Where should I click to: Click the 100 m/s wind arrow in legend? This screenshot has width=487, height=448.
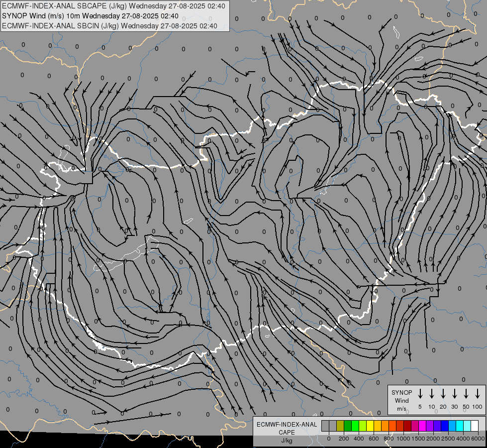[478, 393]
